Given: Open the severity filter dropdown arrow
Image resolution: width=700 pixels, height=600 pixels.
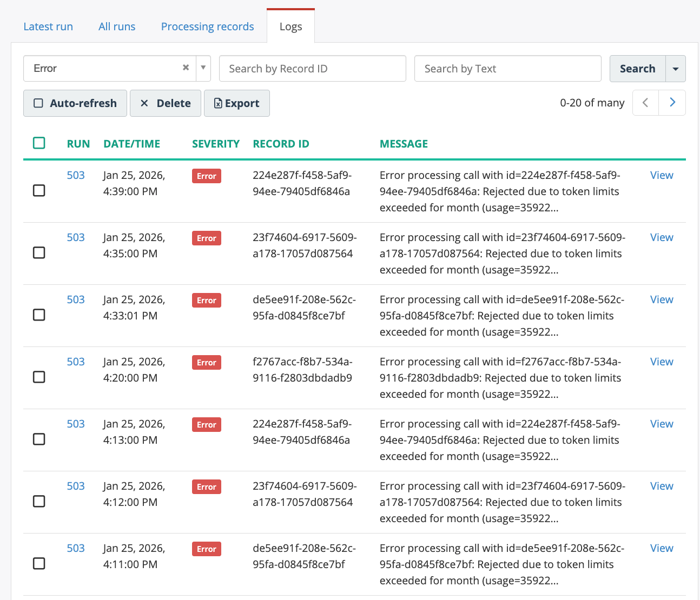Looking at the screenshot, I should click(x=203, y=68).
